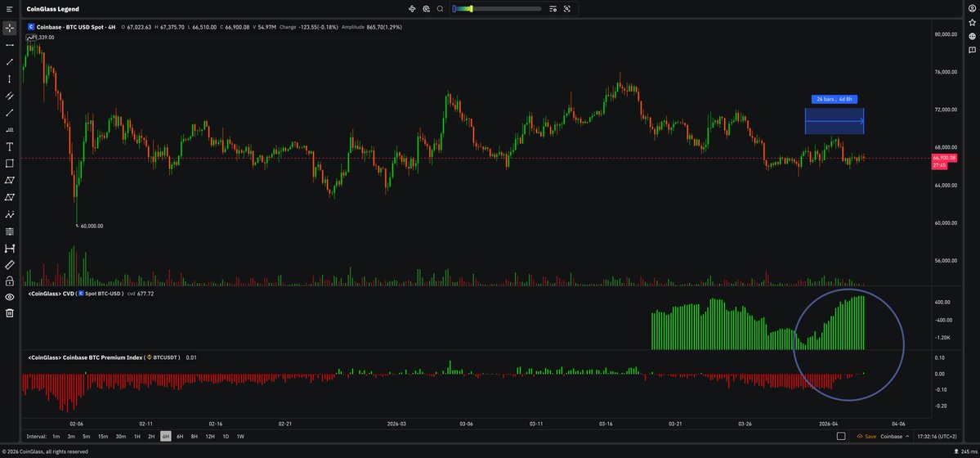Open the chart settings gear icon in top toolbar

tap(427, 9)
